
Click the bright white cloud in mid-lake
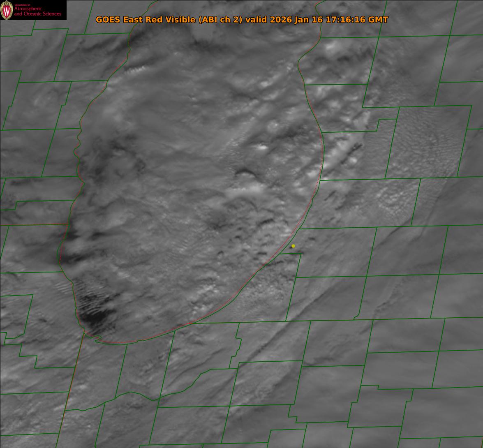[261, 147]
